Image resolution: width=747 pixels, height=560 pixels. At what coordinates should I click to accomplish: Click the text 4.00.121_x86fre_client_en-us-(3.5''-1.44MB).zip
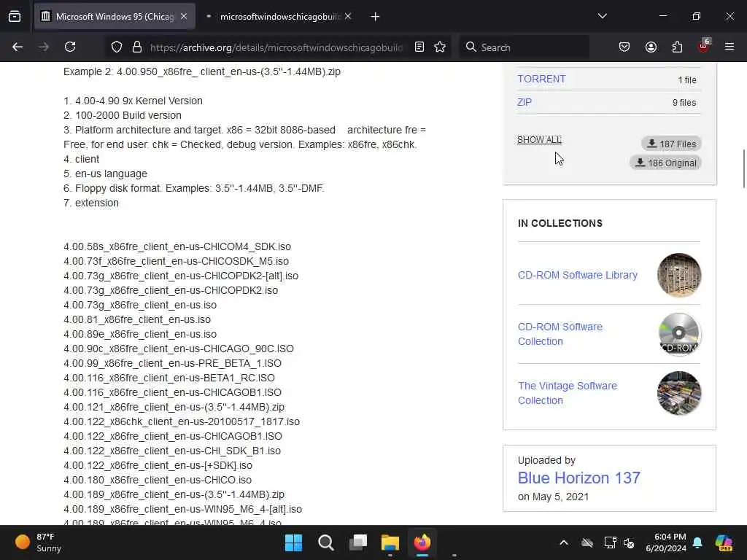(174, 407)
